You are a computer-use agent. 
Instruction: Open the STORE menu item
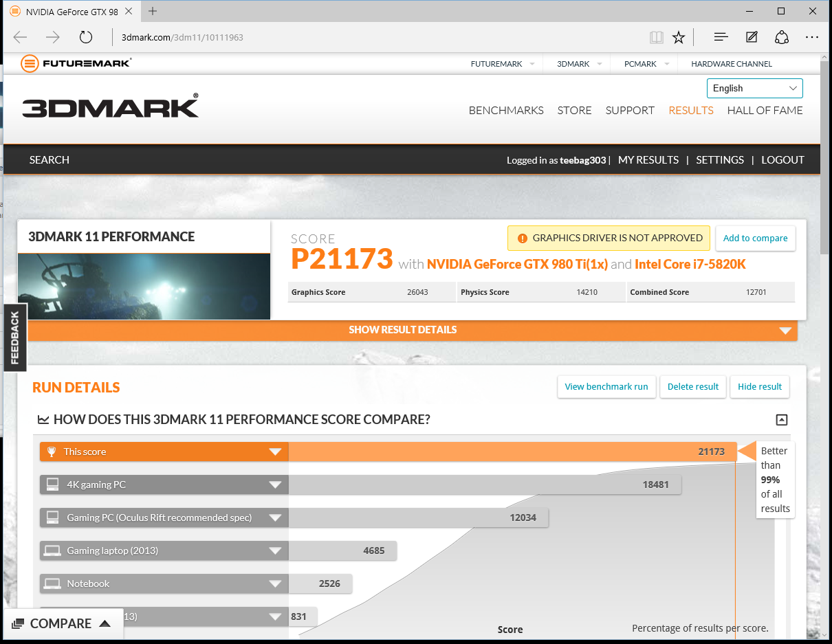pos(575,110)
